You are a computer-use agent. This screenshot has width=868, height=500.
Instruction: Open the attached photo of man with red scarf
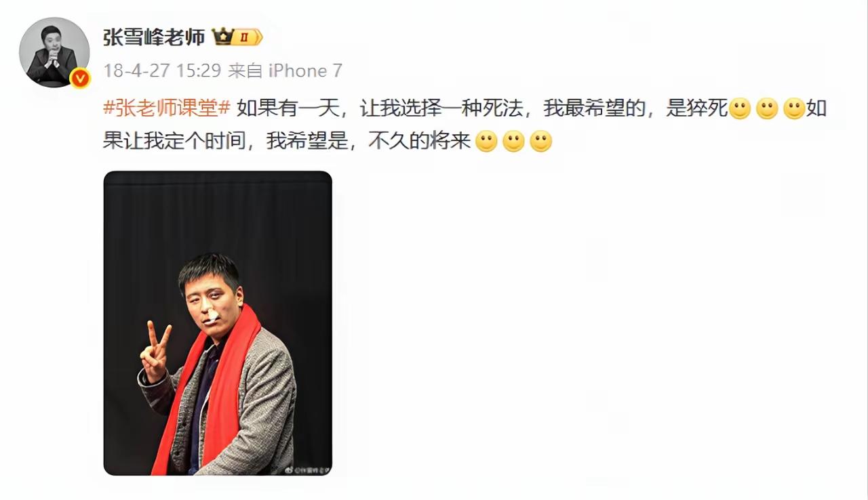[218, 323]
